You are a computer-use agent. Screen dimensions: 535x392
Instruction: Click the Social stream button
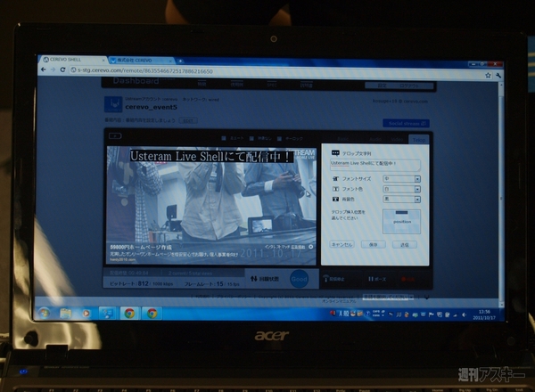(406, 123)
